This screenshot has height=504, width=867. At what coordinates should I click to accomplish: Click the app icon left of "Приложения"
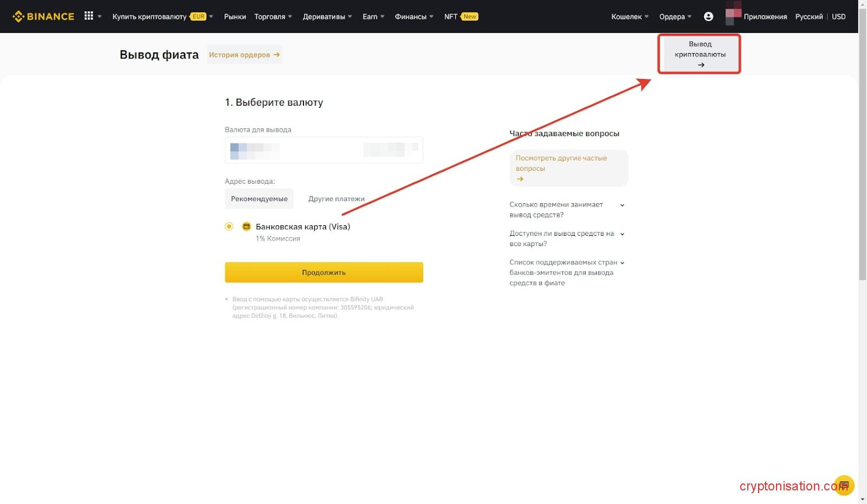pyautogui.click(x=733, y=16)
